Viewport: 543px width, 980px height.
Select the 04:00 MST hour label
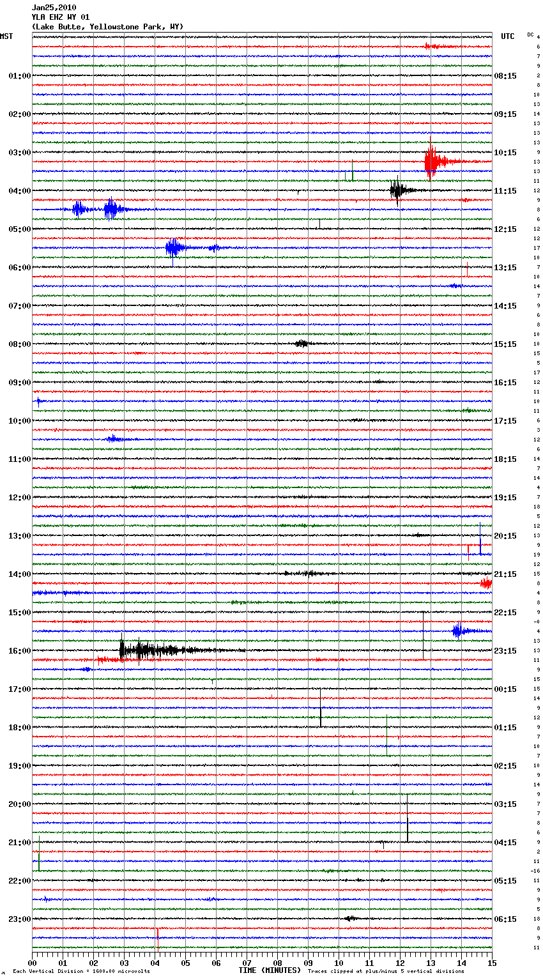point(20,191)
